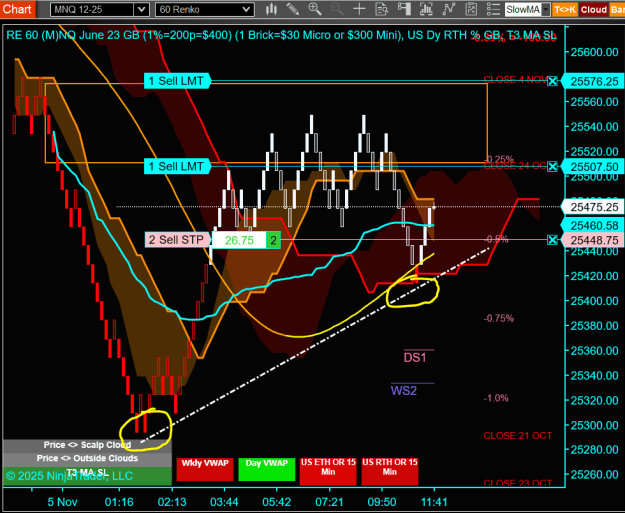Click the CLOSE 21 OCT level label
The image size is (625, 513).
518,436
